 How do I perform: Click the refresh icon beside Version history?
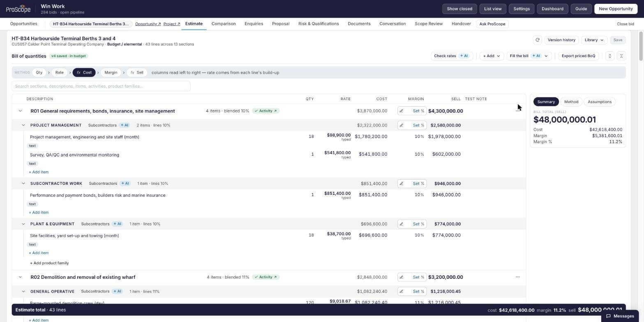537,40
